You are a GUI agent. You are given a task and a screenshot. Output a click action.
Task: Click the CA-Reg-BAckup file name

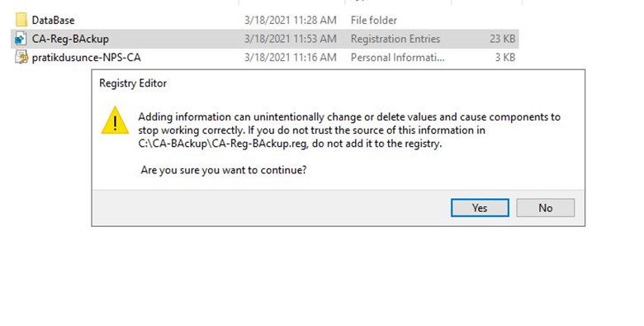point(70,39)
